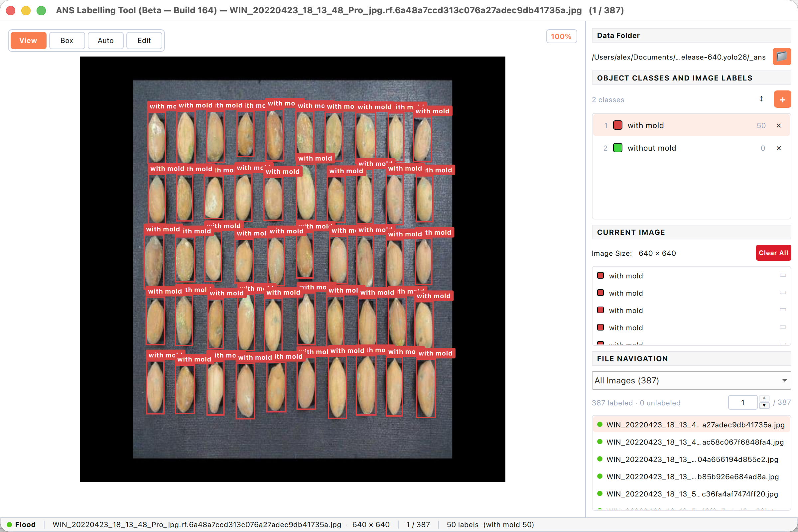798x532 pixels.
Task: Switch to Auto mode
Action: [x=105, y=40]
